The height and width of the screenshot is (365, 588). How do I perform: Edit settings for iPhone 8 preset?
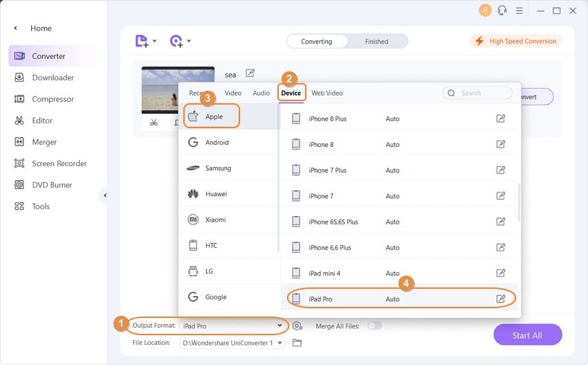[x=501, y=144]
